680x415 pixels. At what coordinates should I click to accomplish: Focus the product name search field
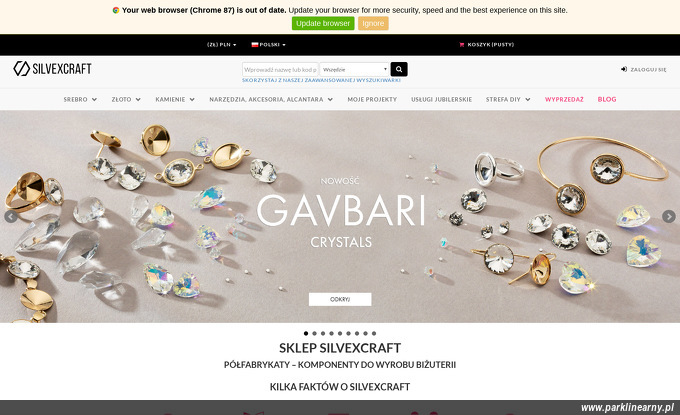click(280, 69)
